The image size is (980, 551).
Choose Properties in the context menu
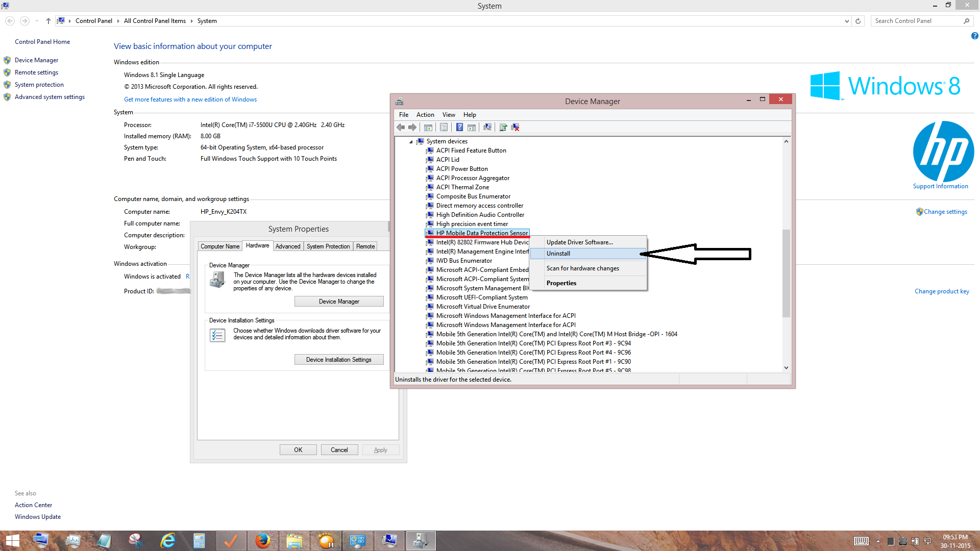(x=561, y=283)
